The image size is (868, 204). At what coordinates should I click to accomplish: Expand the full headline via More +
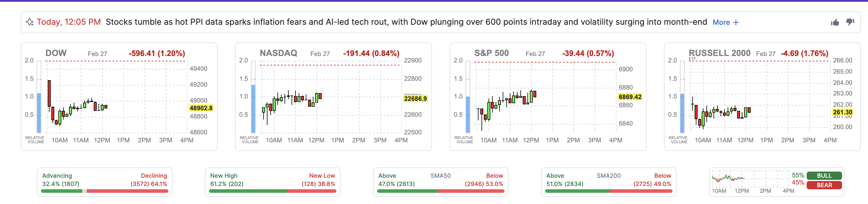point(725,22)
